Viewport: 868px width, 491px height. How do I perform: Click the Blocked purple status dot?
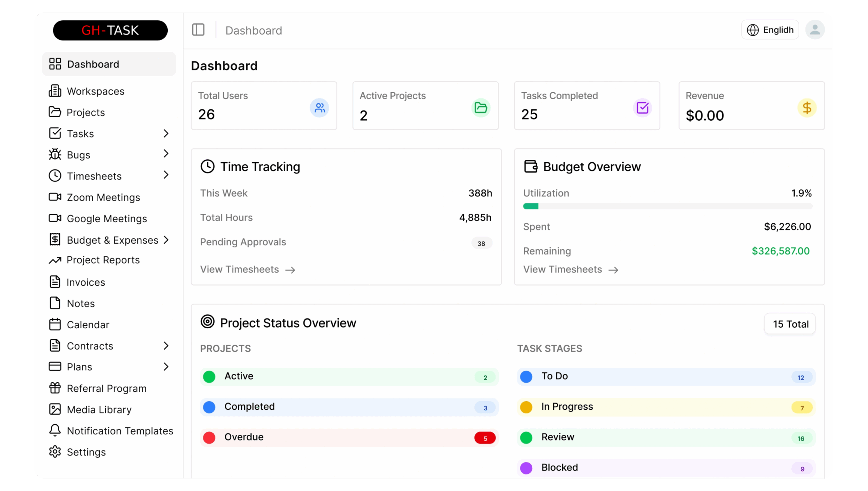pos(526,468)
